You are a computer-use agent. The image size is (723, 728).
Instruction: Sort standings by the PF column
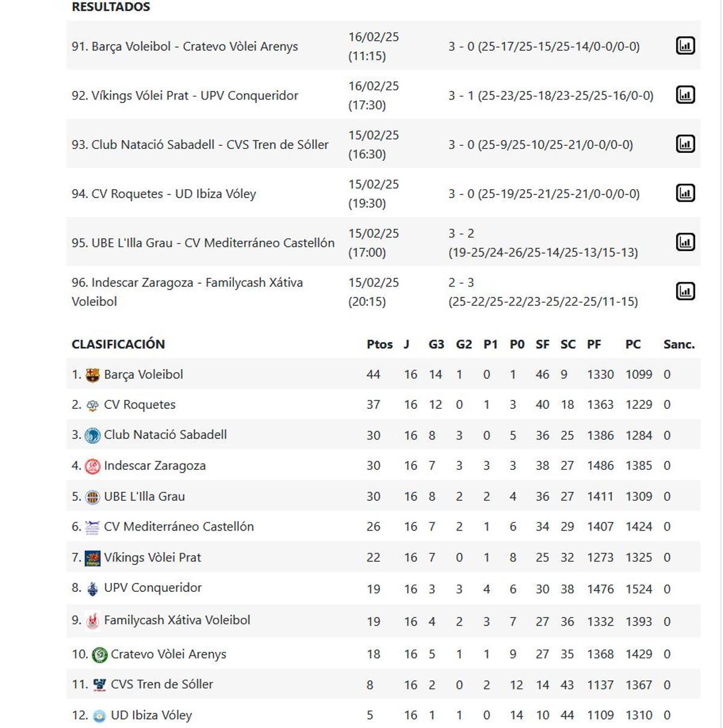(x=594, y=344)
